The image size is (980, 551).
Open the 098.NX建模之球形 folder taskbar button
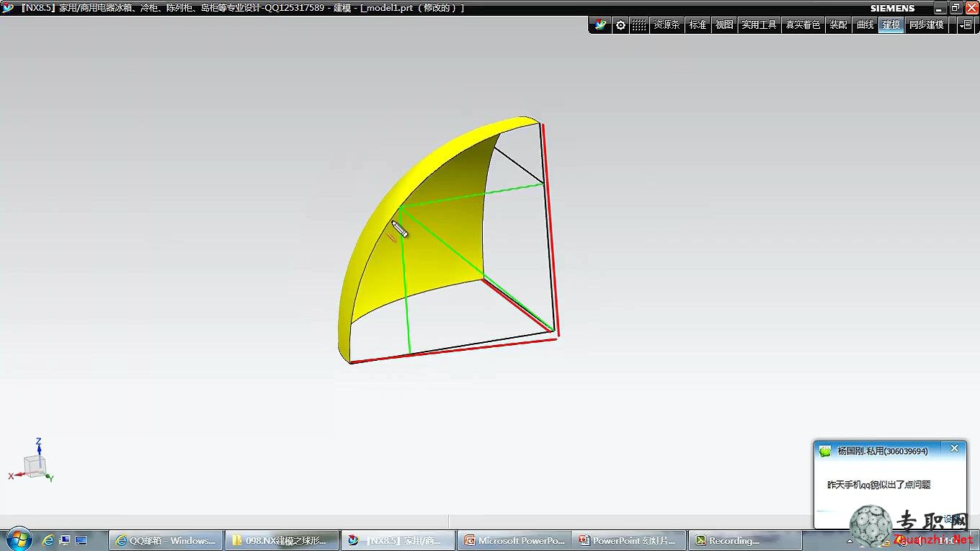[282, 540]
